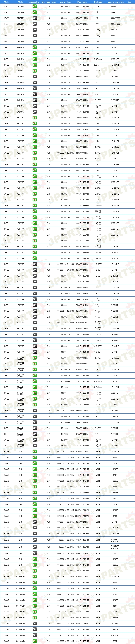Click the ON fuel icon for Croma 939 A8.000
Image resolution: width=135 pixels, height=644 pixels.
tap(35, 36)
